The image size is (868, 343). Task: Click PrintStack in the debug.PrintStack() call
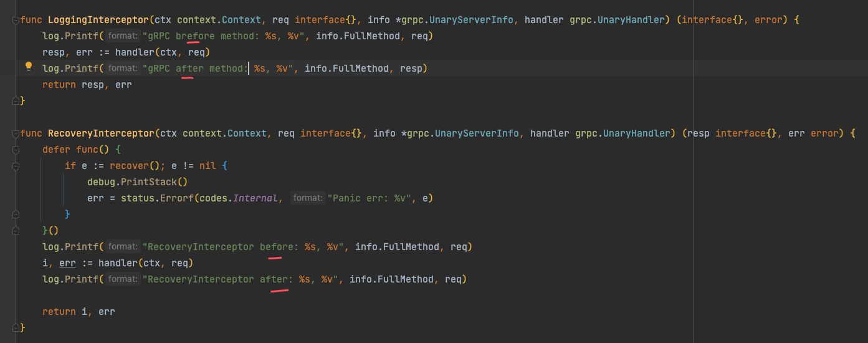148,182
